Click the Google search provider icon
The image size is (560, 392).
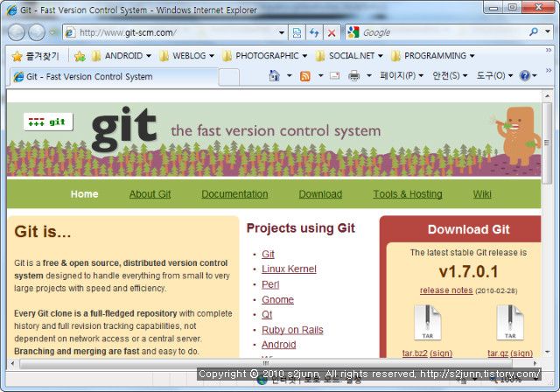(x=353, y=32)
